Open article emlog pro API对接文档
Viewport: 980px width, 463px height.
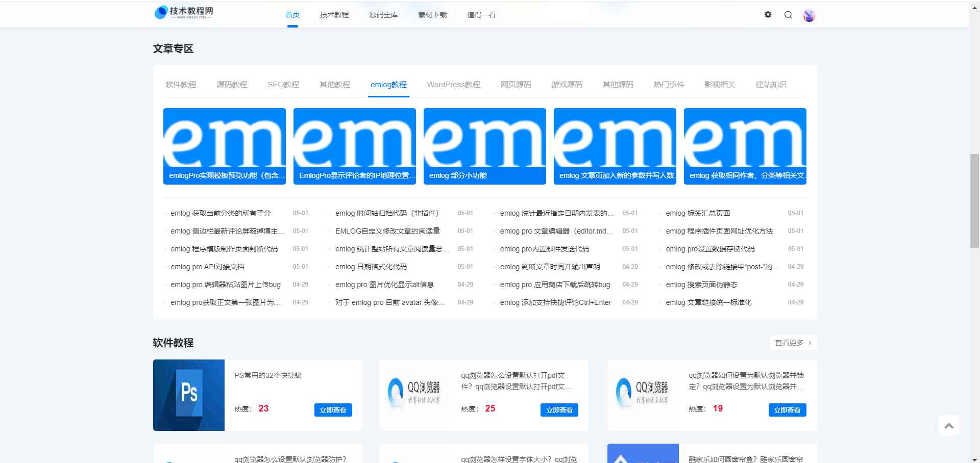coord(207,267)
